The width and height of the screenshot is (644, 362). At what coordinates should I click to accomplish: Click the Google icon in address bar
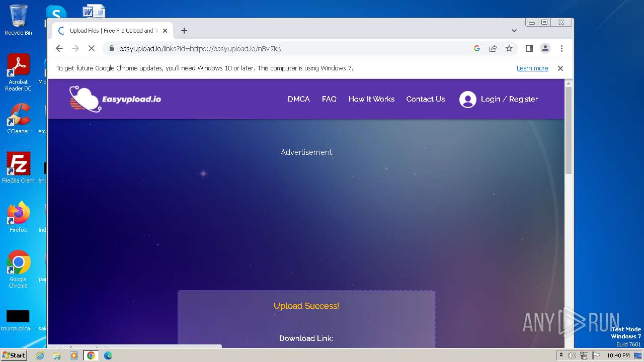click(x=477, y=48)
